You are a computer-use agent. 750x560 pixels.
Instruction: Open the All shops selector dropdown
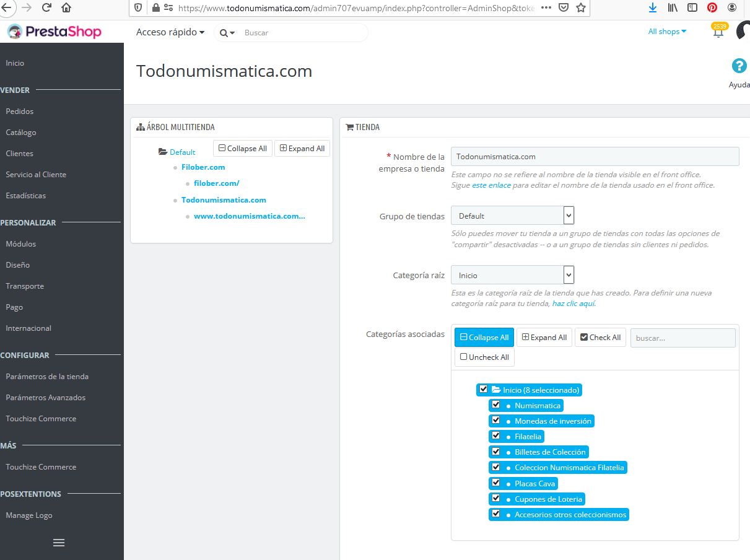[667, 32]
